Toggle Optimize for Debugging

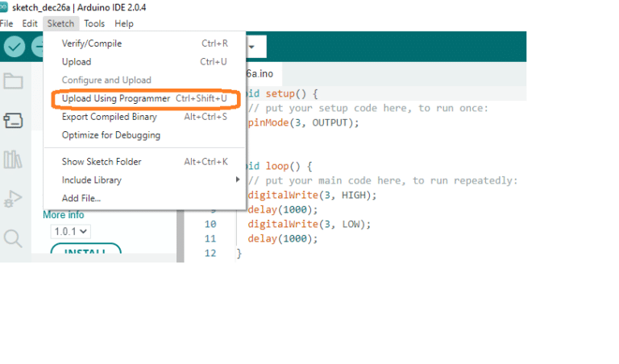coord(144,135)
